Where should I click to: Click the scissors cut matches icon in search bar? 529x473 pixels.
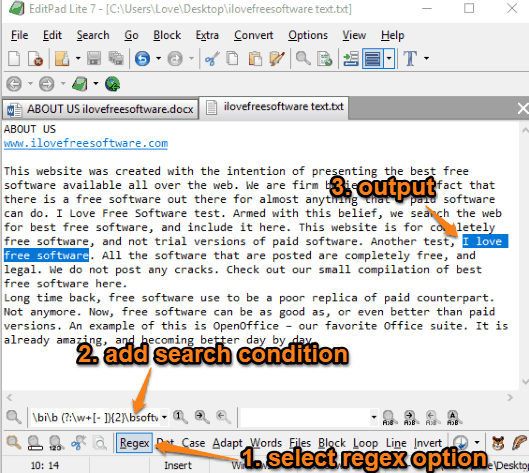78,442
